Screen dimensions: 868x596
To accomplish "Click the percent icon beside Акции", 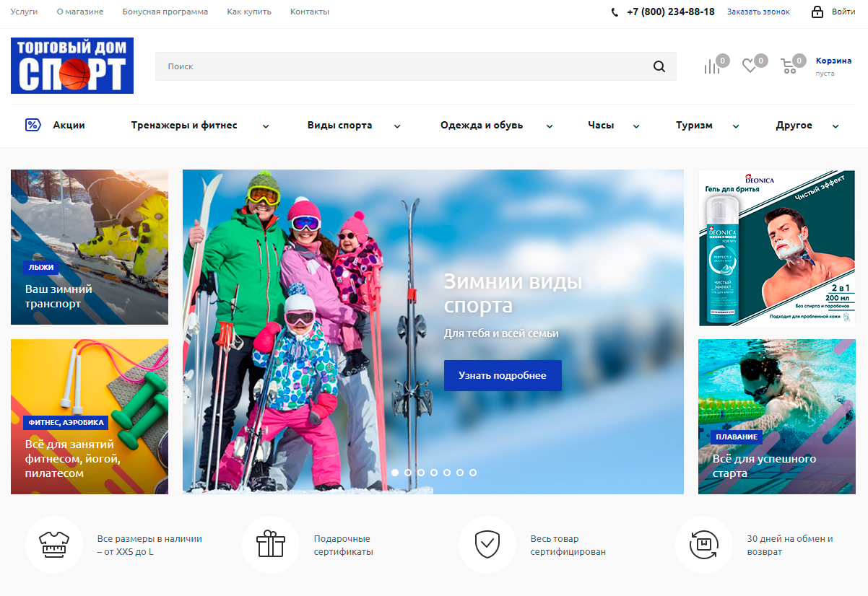I will pyautogui.click(x=32, y=125).
